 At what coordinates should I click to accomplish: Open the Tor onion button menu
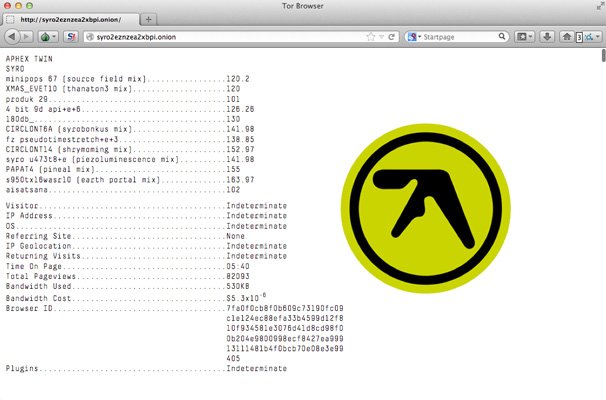(49, 38)
